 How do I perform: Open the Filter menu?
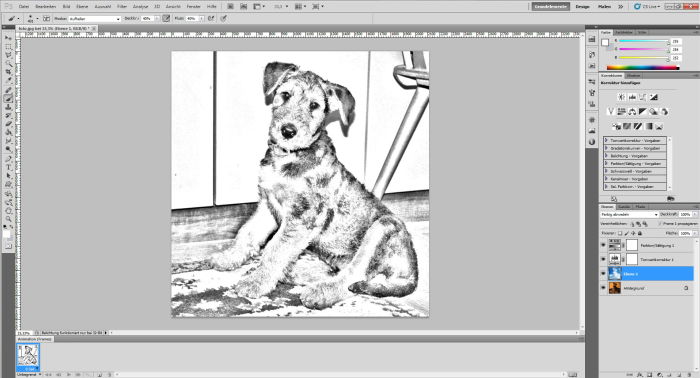[x=122, y=7]
